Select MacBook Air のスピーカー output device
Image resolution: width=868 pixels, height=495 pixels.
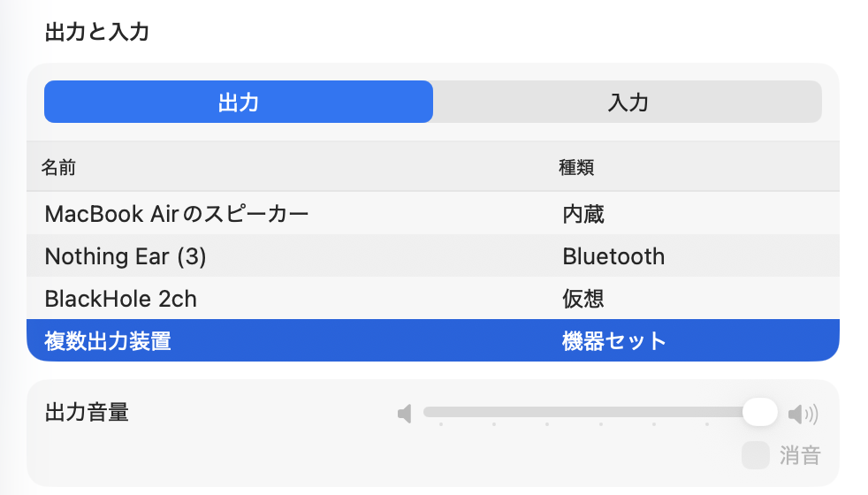(x=177, y=214)
